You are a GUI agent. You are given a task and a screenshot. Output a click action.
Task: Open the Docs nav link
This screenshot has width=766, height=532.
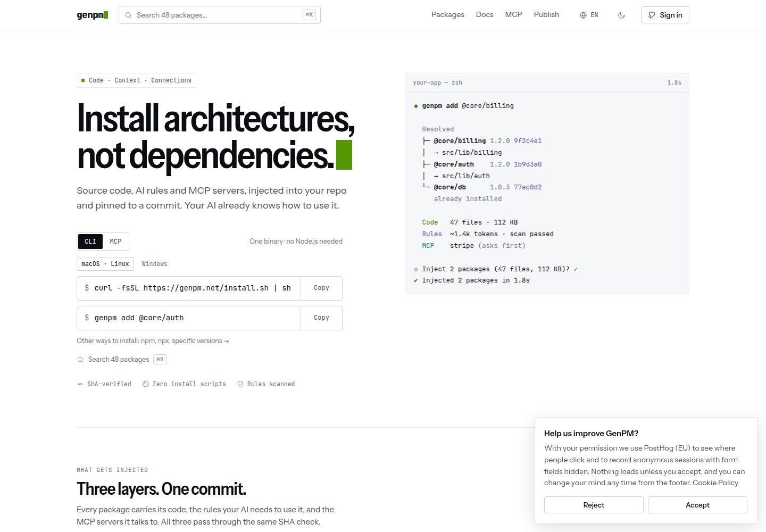[485, 14]
